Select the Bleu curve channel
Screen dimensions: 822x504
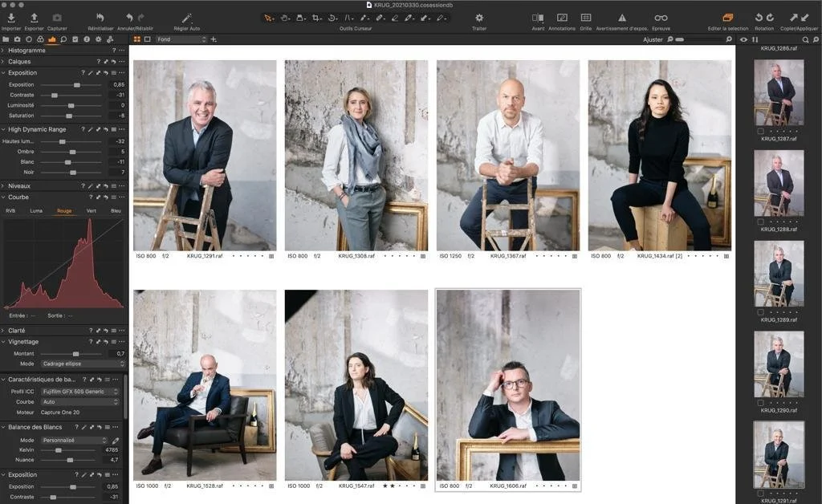116,210
